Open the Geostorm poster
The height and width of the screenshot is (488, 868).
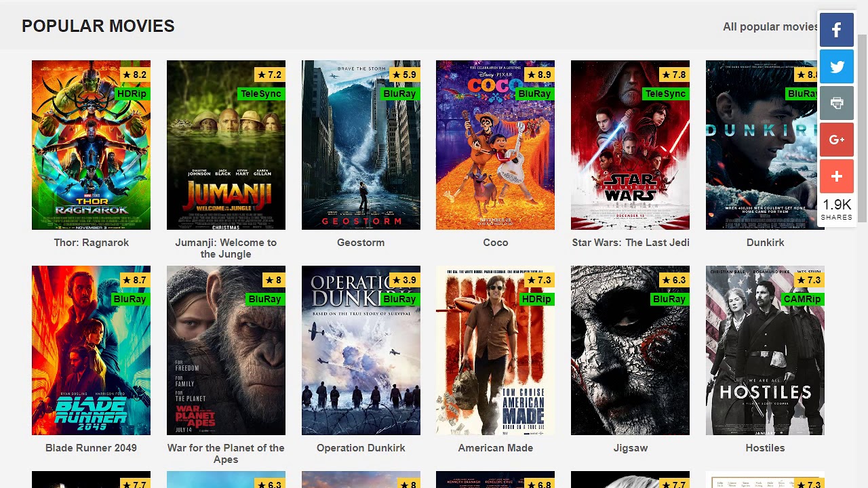pos(361,145)
